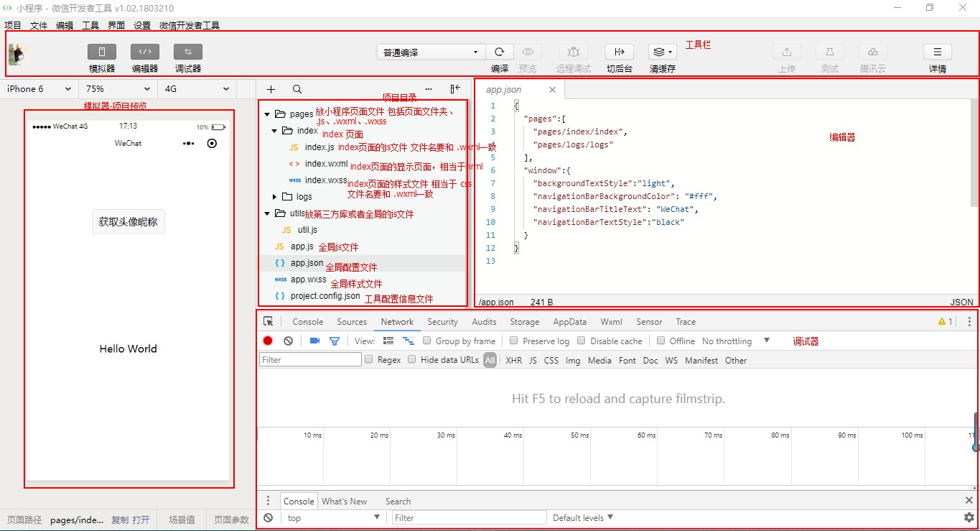Open the 文件 menu
The height and width of the screenshot is (531, 980).
point(39,25)
